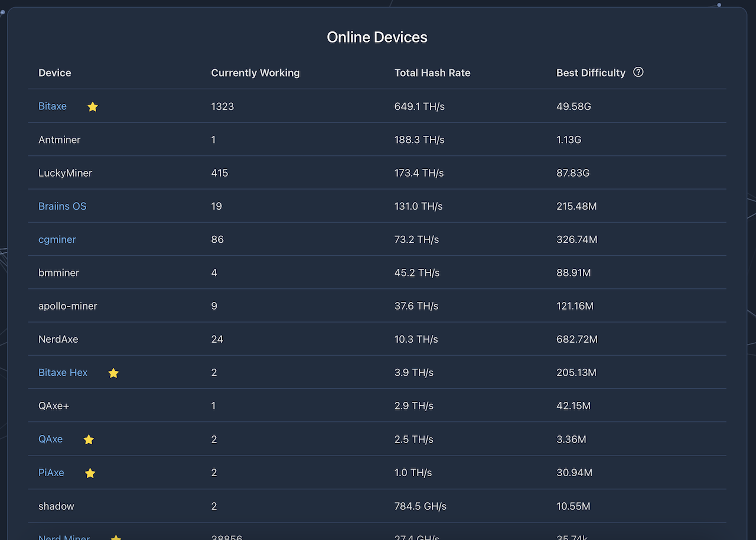
Task: Click the star icon next to QAxe
Action: 89,440
